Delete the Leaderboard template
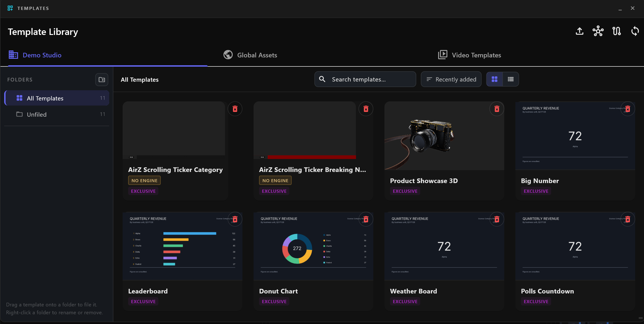This screenshot has width=644, height=324. [x=235, y=219]
